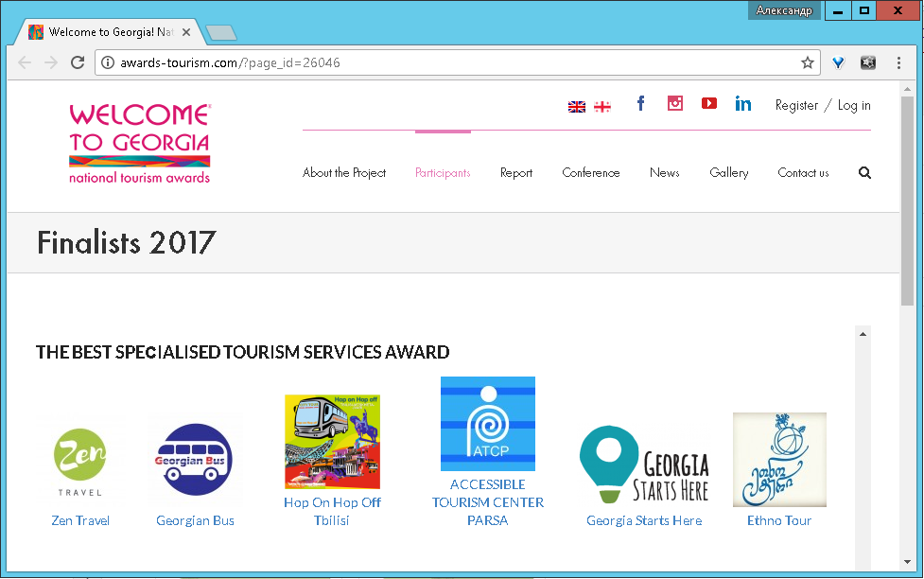The image size is (924, 579).
Task: Select the Georgian Bus logo thumbnail
Action: tap(195, 461)
